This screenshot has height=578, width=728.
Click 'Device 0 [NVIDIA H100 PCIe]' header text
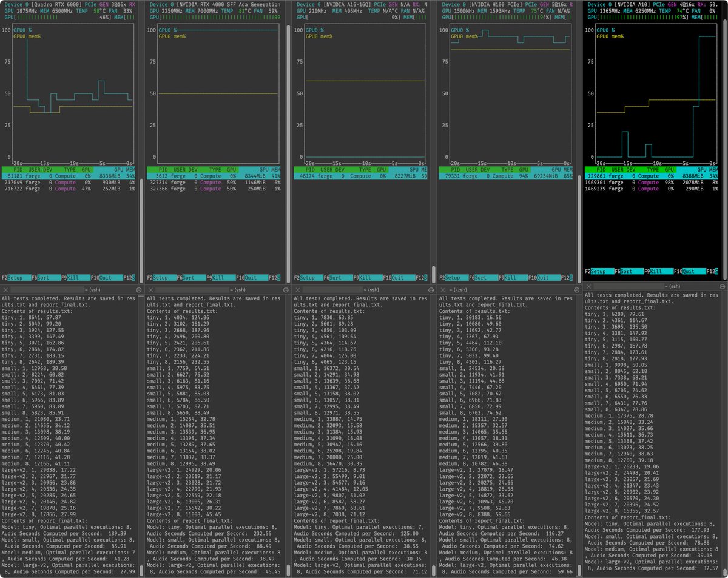[482, 4]
